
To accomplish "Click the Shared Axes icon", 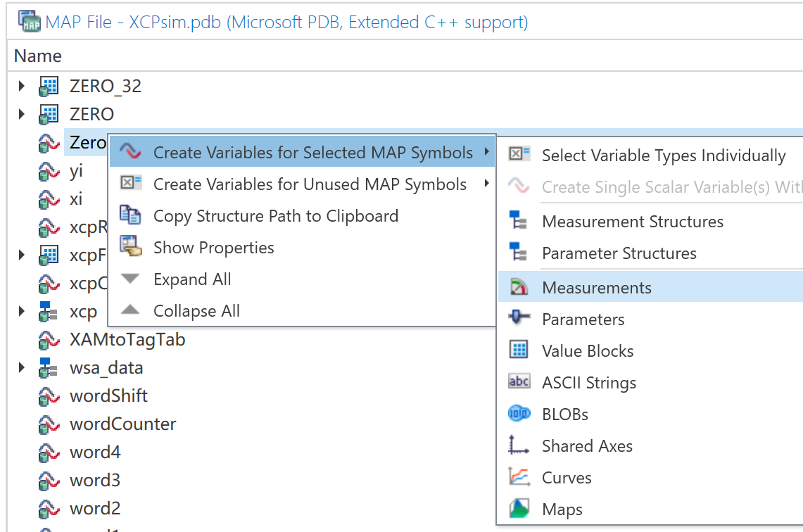I will pos(519,446).
